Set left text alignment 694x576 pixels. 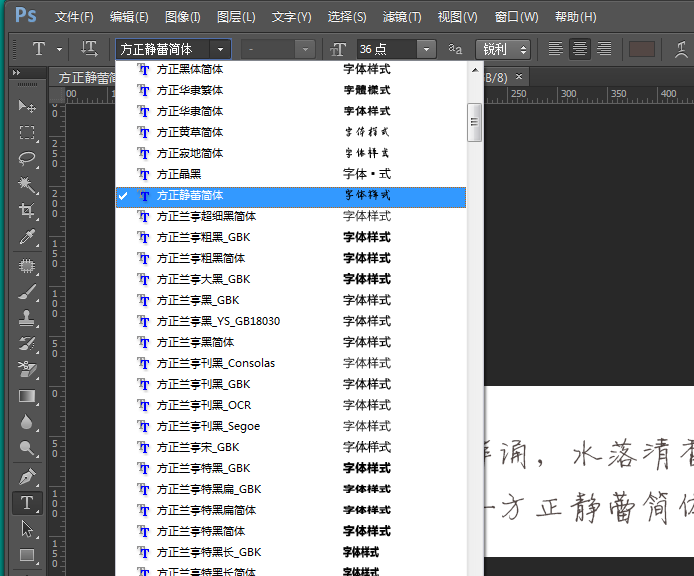(555, 49)
